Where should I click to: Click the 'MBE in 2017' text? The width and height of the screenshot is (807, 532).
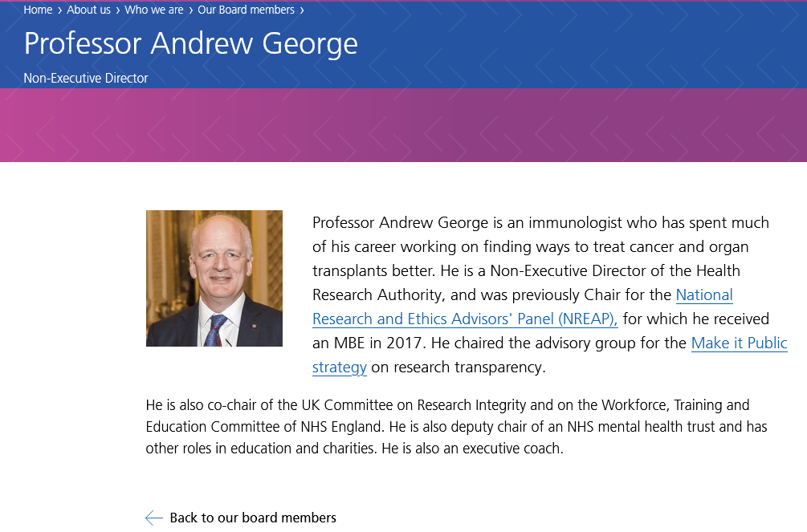(369, 343)
